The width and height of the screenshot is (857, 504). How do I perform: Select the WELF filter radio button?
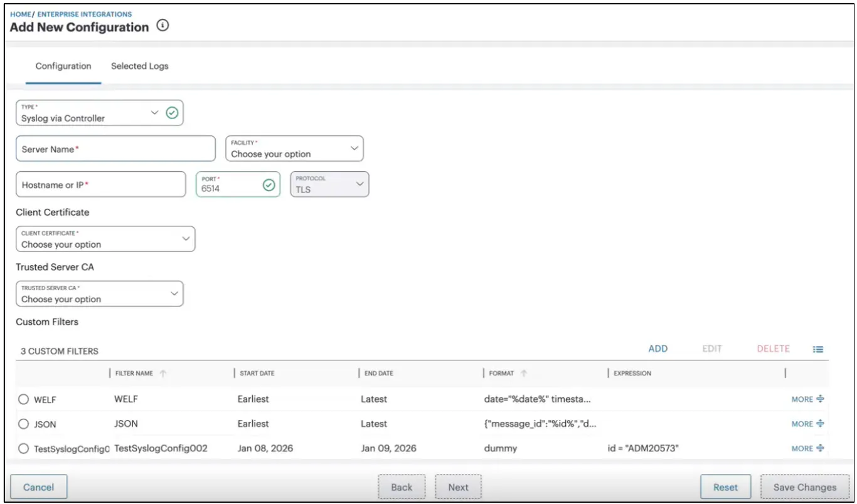click(x=24, y=399)
